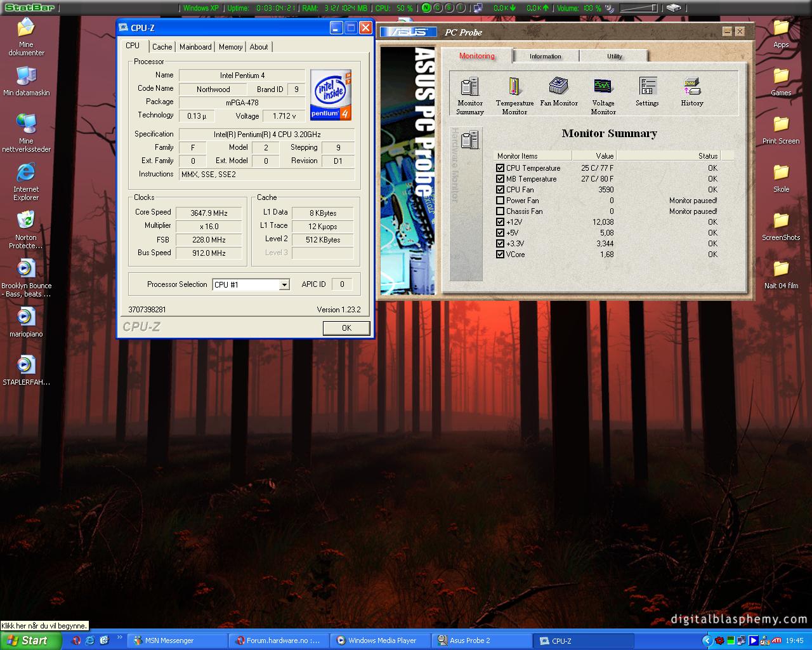Open the Utility tab in PC Probe
Viewport: 812px width, 650px height.
click(x=615, y=56)
